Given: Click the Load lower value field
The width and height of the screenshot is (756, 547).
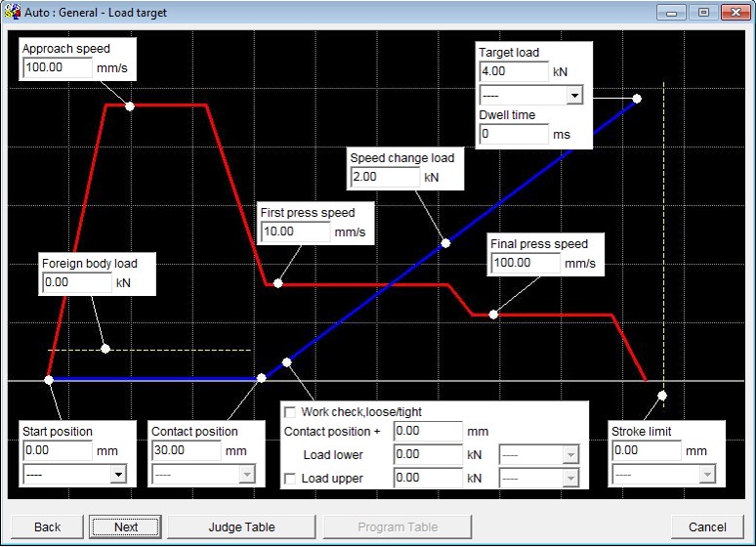Looking at the screenshot, I should pyautogui.click(x=428, y=455).
